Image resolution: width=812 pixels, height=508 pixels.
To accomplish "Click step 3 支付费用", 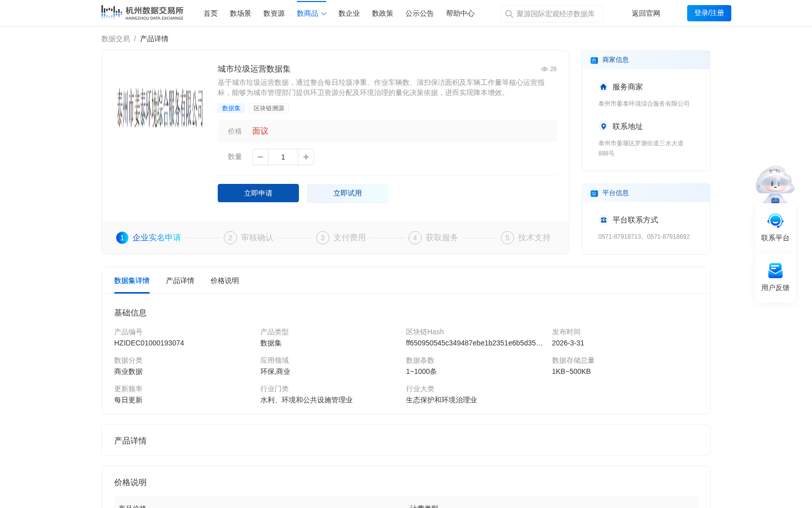I will point(341,238).
